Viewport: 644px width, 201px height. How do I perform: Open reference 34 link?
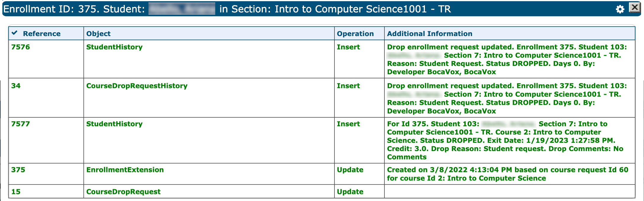point(16,86)
